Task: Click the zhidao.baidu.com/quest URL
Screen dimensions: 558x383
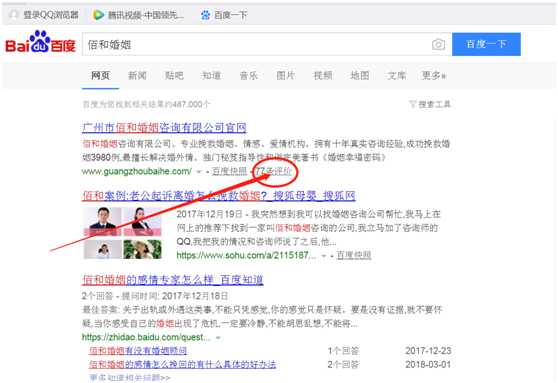Action: coord(146,337)
